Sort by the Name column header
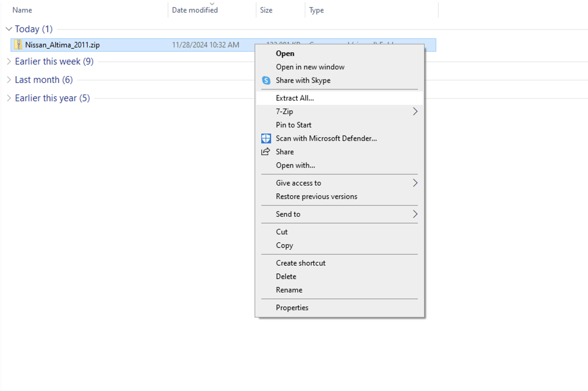This screenshot has width=588, height=391. point(22,10)
